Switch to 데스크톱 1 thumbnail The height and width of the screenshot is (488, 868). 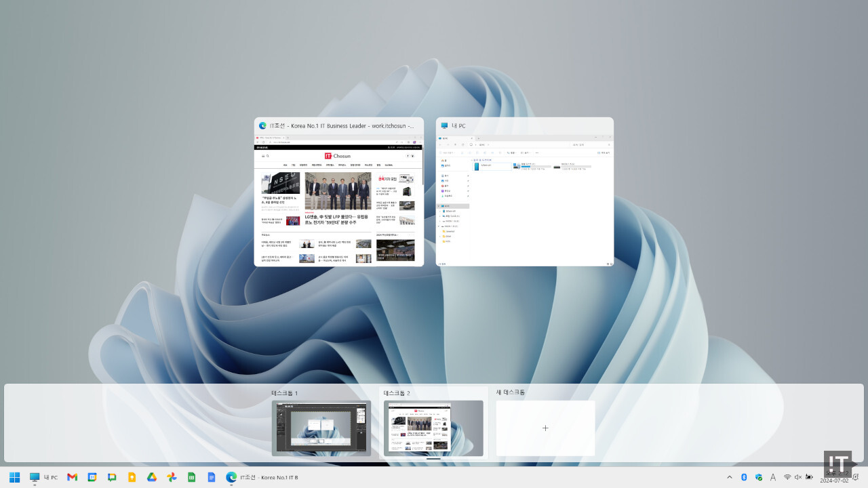[x=321, y=428]
